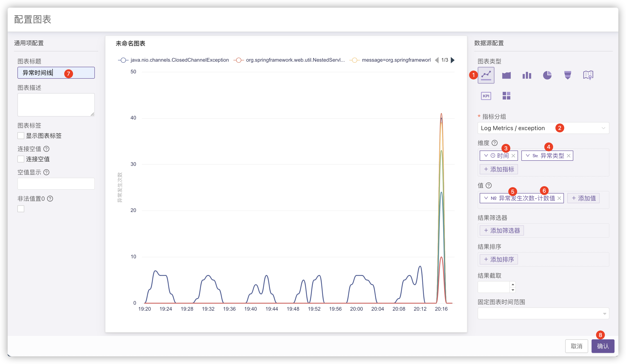Select the funnel chart type icon
The image size is (626, 364).
tap(568, 75)
